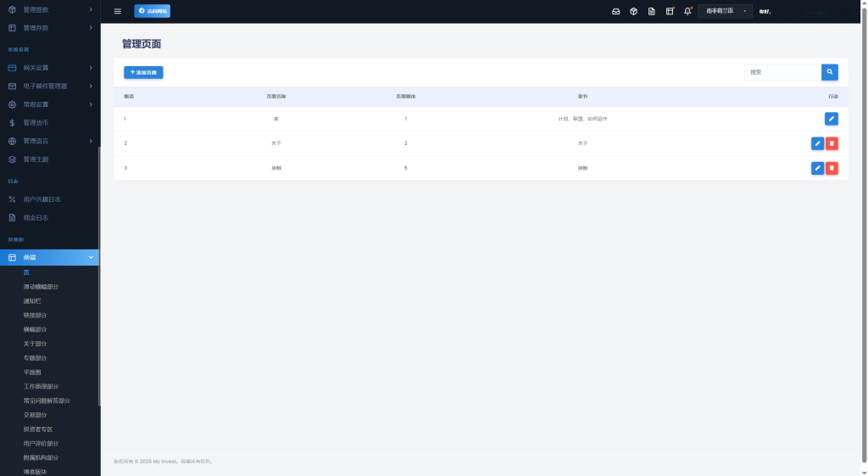This screenshot has height=476, width=868.
Task: Open the 用户评价部分 submenu item
Action: [x=41, y=444]
